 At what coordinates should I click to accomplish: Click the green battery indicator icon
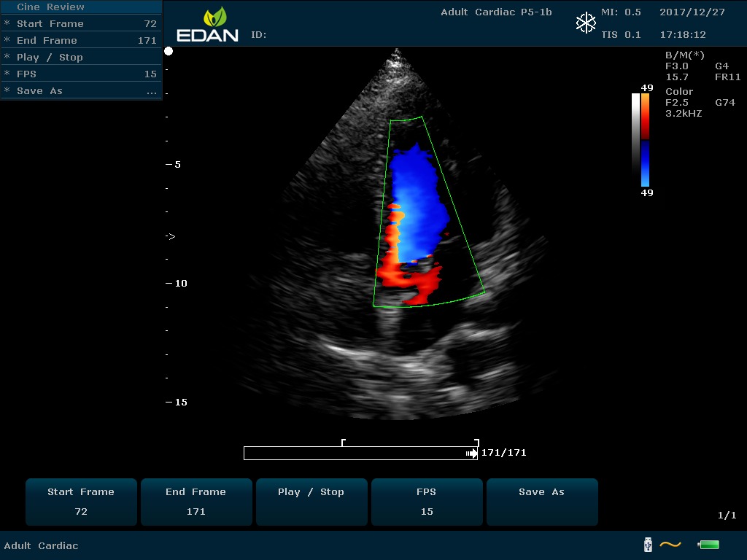tap(708, 544)
